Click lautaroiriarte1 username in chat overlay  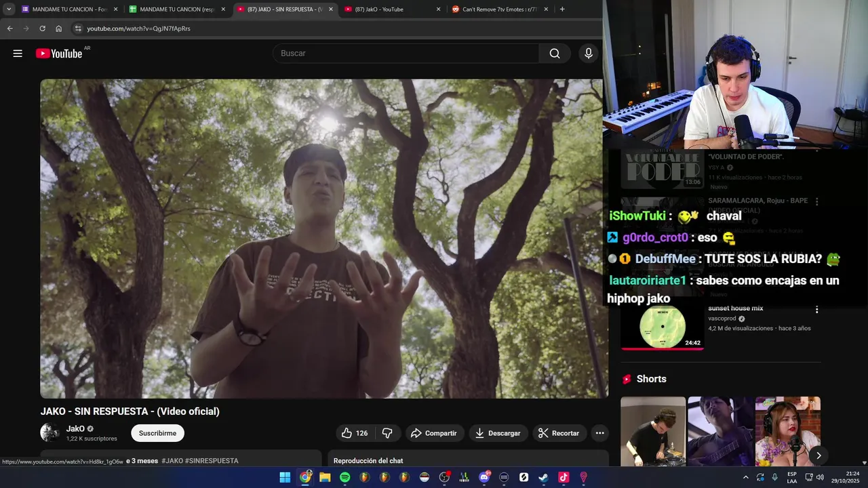648,281
